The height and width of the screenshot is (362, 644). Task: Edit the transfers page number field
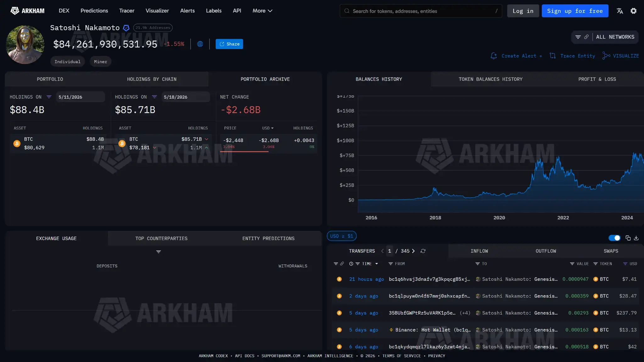tap(390, 251)
